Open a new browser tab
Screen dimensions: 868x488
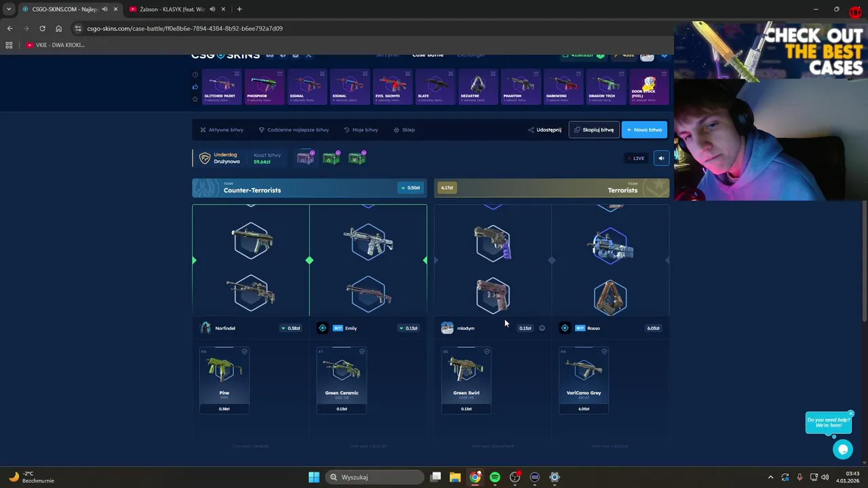tap(239, 9)
